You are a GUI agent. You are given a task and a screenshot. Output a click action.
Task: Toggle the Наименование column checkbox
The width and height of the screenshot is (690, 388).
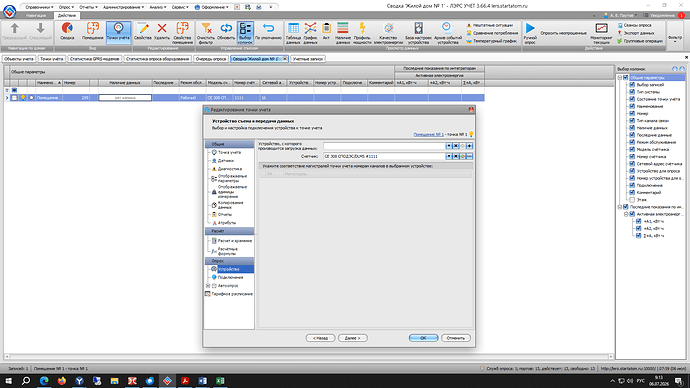632,106
